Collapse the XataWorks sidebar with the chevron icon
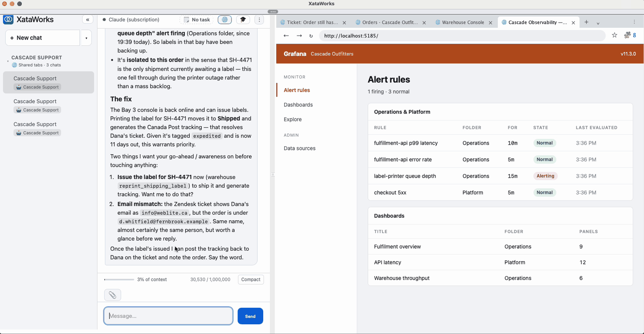Image resolution: width=644 pixels, height=334 pixels. [x=87, y=19]
